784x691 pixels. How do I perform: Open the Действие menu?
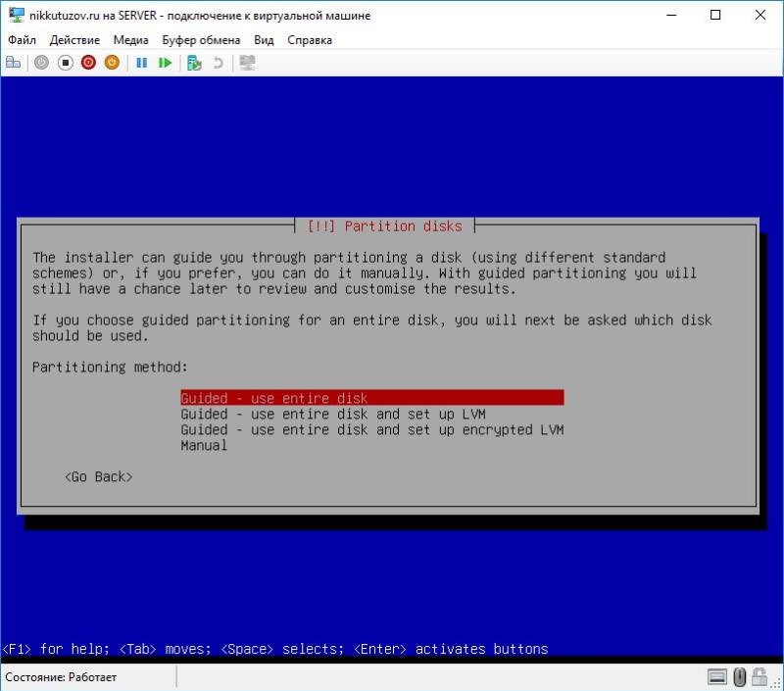74,40
